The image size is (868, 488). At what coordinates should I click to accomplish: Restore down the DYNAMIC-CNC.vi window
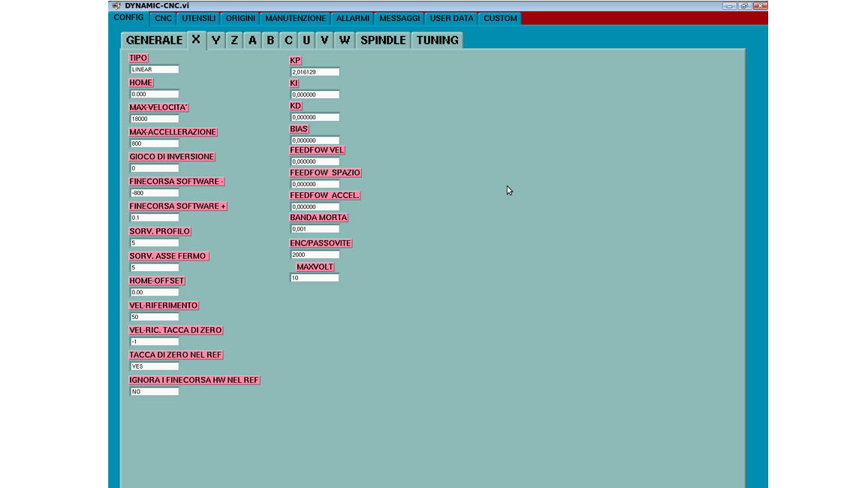point(745,5)
